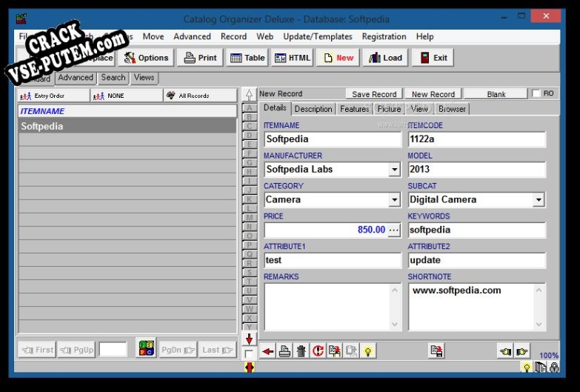Image resolution: width=580 pixels, height=392 pixels.
Task: Open the NONE secondary sort selector
Action: click(x=127, y=96)
